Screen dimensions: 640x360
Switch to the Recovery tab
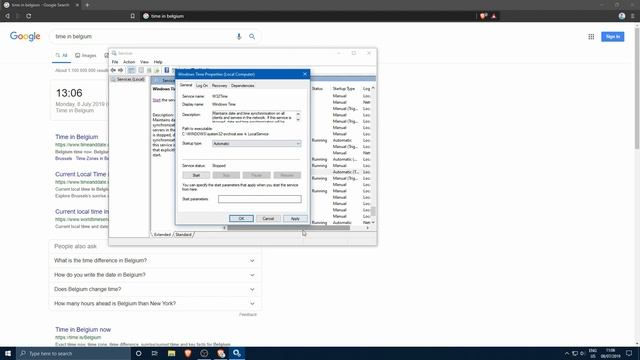219,86
